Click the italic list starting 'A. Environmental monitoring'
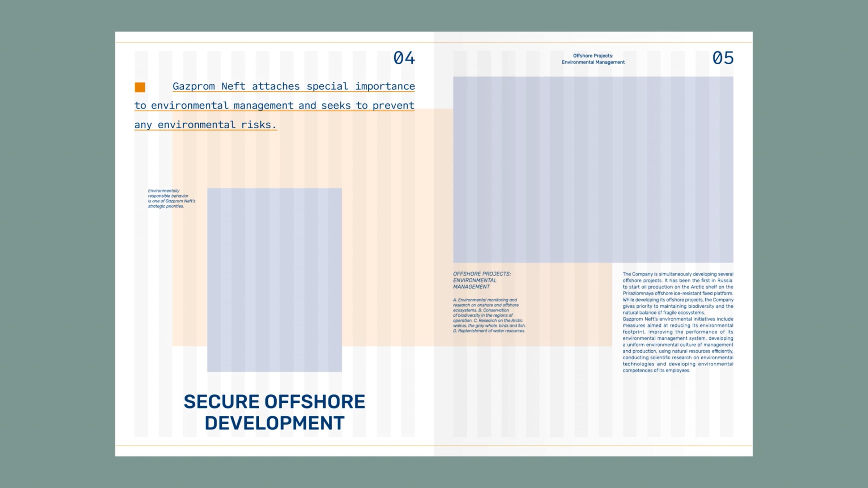The width and height of the screenshot is (868, 488). coord(489,315)
